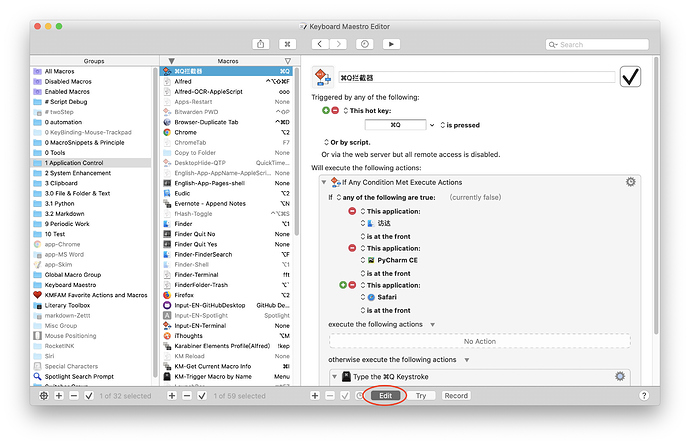
Task: Select the 2 System Enhancement group
Action: (x=92, y=173)
